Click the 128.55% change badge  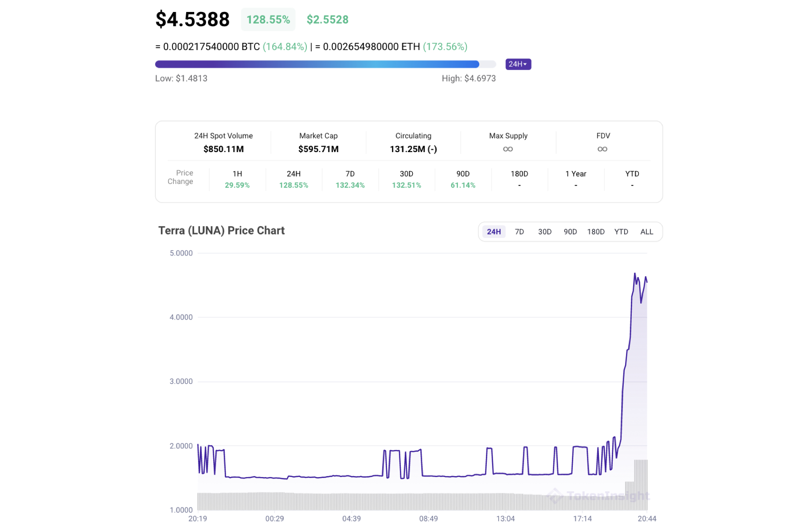(x=268, y=19)
